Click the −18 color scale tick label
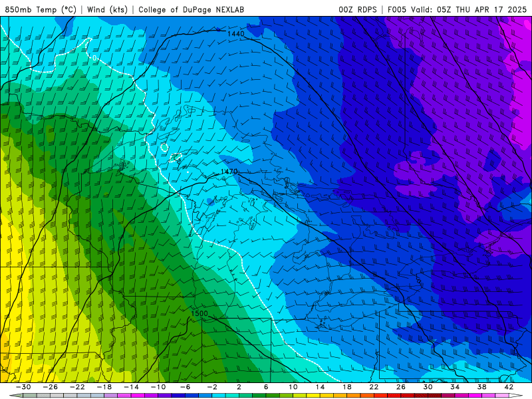This screenshot has height=399, width=532. click(104, 387)
